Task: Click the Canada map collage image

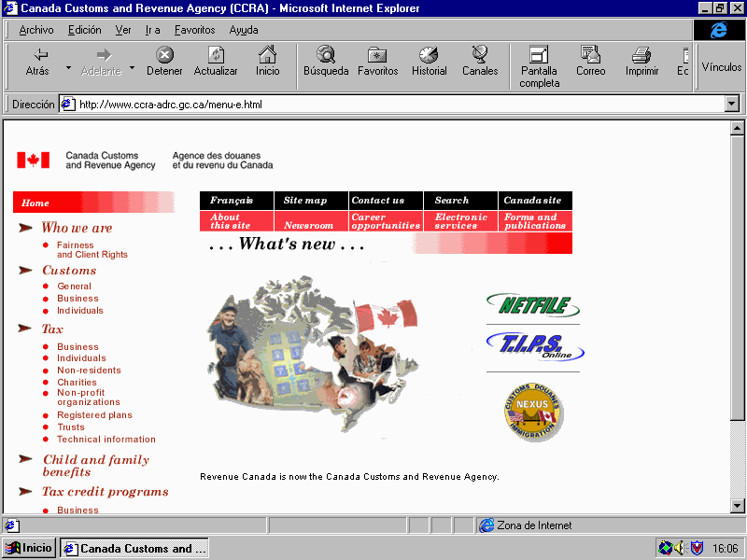Action: click(313, 354)
